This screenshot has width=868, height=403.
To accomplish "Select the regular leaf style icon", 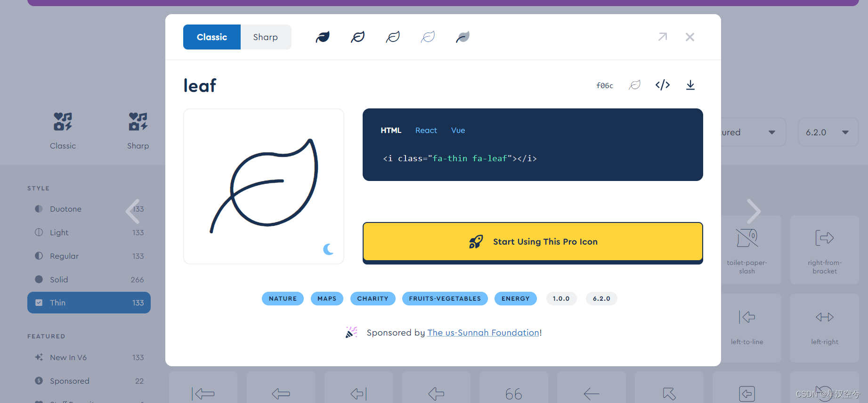I will tap(358, 37).
